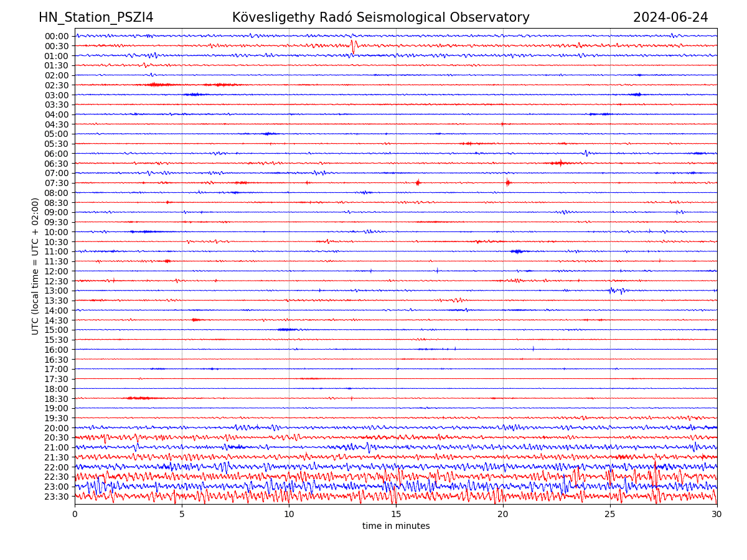
Task: Click the 00:30 row label
Action: click(57, 46)
